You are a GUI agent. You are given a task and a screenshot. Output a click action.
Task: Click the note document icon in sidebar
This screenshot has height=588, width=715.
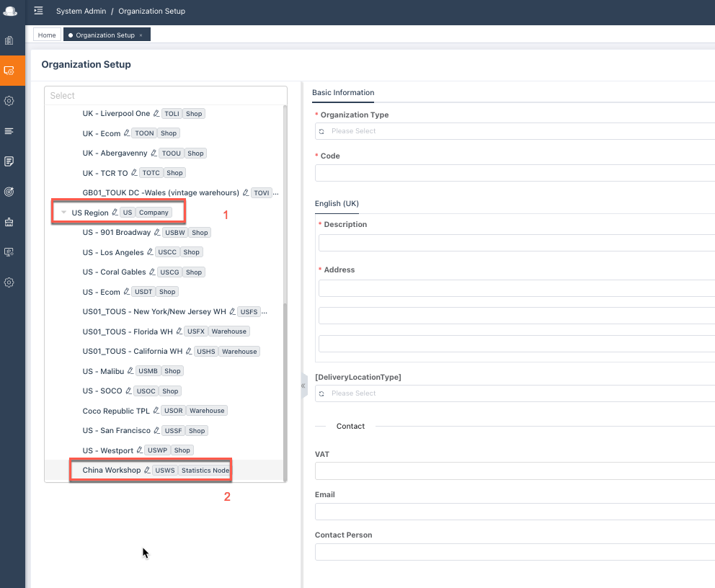point(9,161)
